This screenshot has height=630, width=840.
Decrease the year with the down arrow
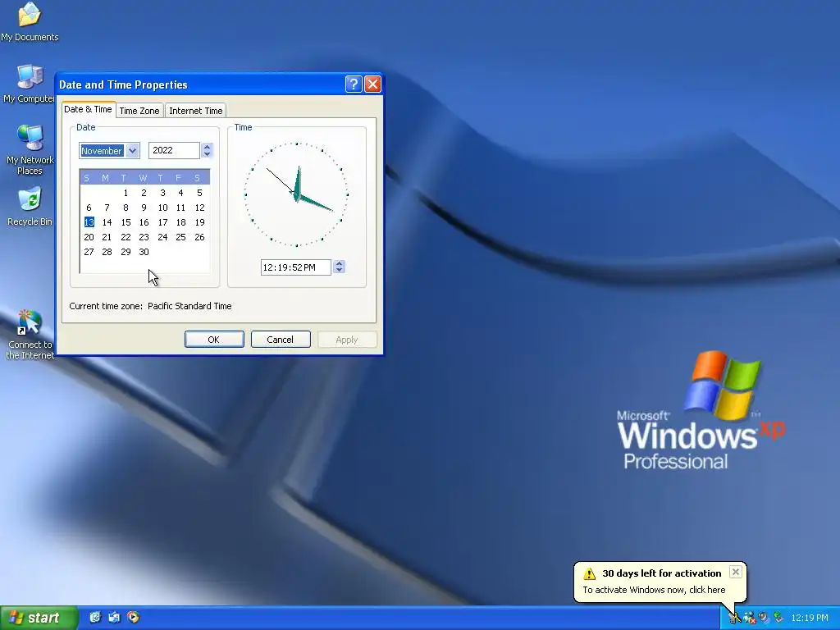point(207,154)
